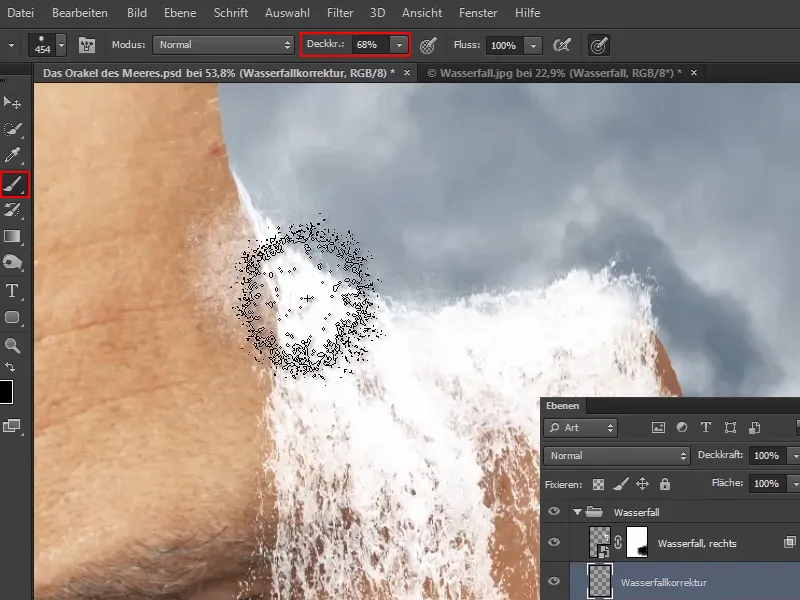Collapse the Wasserfall group folder
The height and width of the screenshot is (600, 800).
[x=578, y=512]
